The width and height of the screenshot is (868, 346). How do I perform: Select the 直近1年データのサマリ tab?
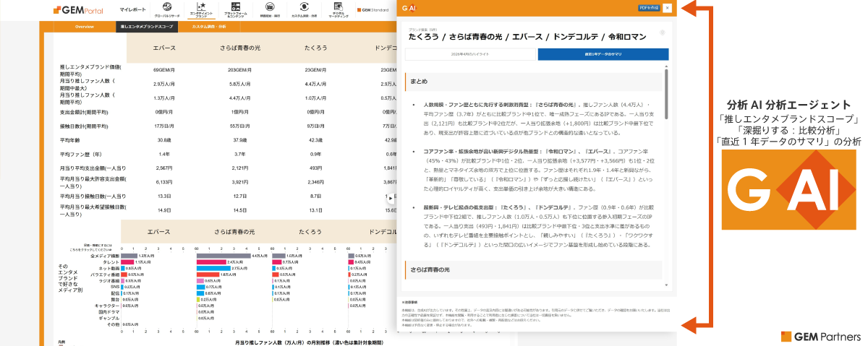pyautogui.click(x=603, y=54)
